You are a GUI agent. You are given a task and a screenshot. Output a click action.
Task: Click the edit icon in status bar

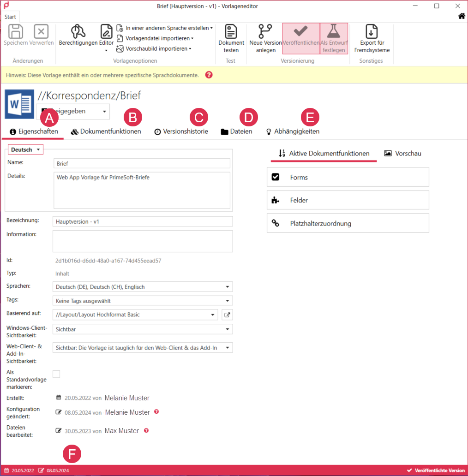41,470
